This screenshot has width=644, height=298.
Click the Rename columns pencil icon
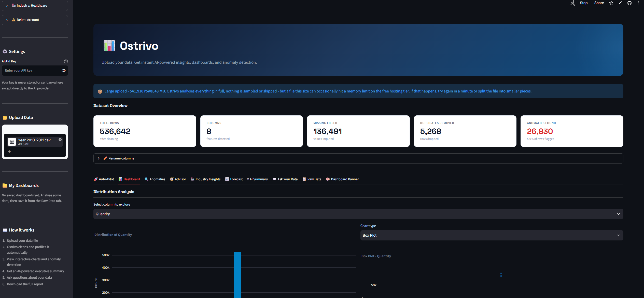click(105, 158)
